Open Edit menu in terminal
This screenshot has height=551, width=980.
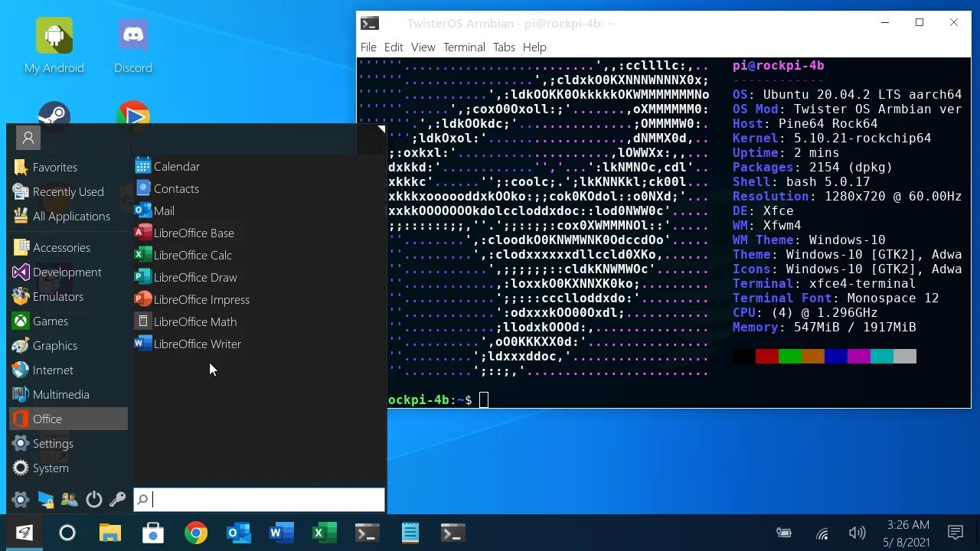click(x=394, y=47)
